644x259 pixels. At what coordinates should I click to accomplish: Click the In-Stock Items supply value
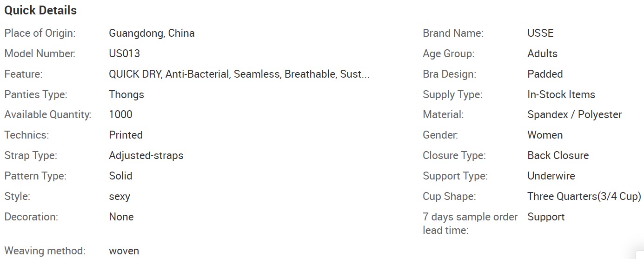point(561,95)
